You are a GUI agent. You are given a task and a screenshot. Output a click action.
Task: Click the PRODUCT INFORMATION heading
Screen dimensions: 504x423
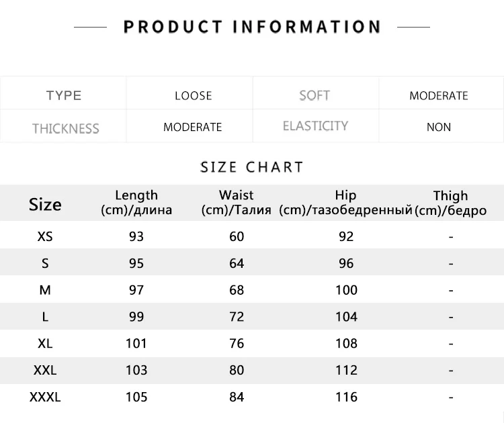click(x=252, y=27)
